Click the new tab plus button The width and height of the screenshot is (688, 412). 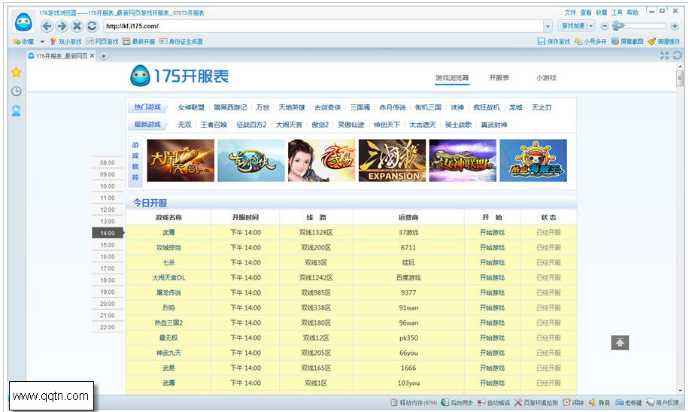pos(104,56)
